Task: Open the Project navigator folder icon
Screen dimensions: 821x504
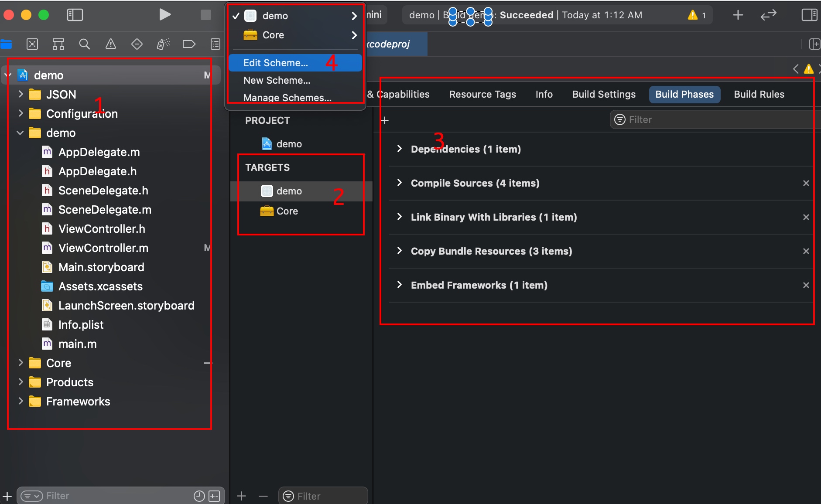Action: point(6,44)
